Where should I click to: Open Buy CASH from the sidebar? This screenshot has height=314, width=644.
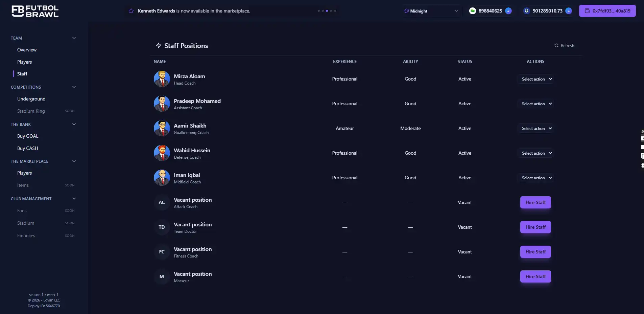point(28,148)
